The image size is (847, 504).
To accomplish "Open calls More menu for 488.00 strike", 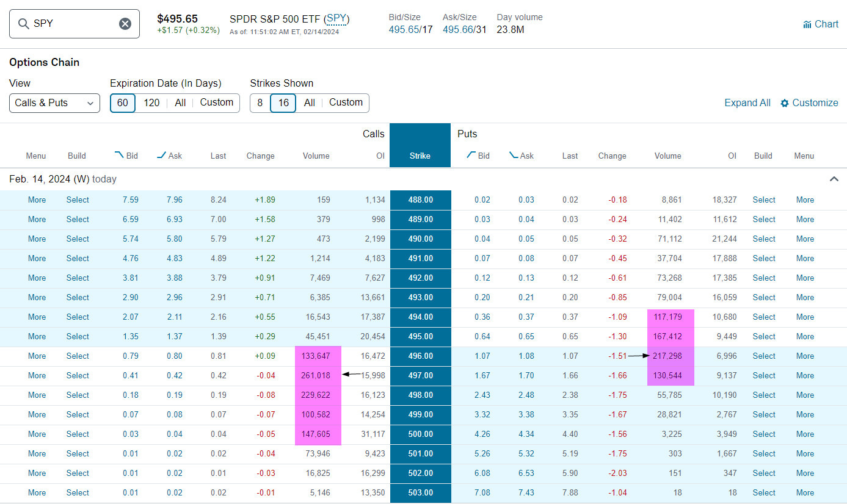I will (37, 200).
